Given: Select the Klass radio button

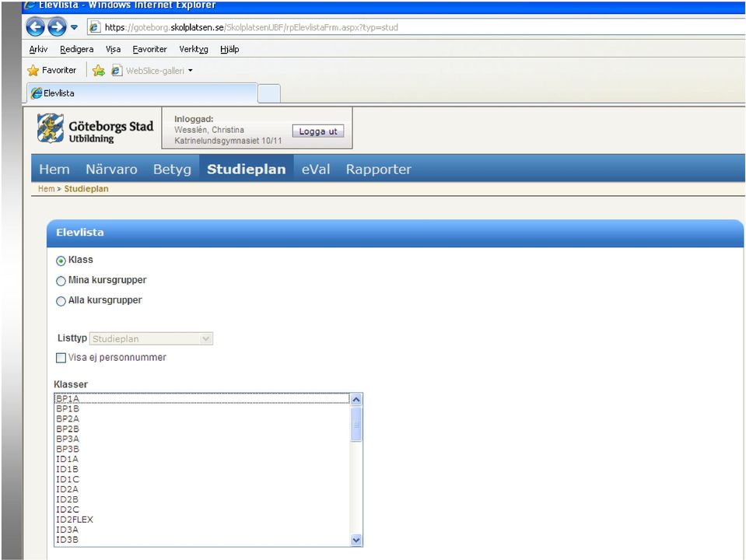Looking at the screenshot, I should coord(61,261).
